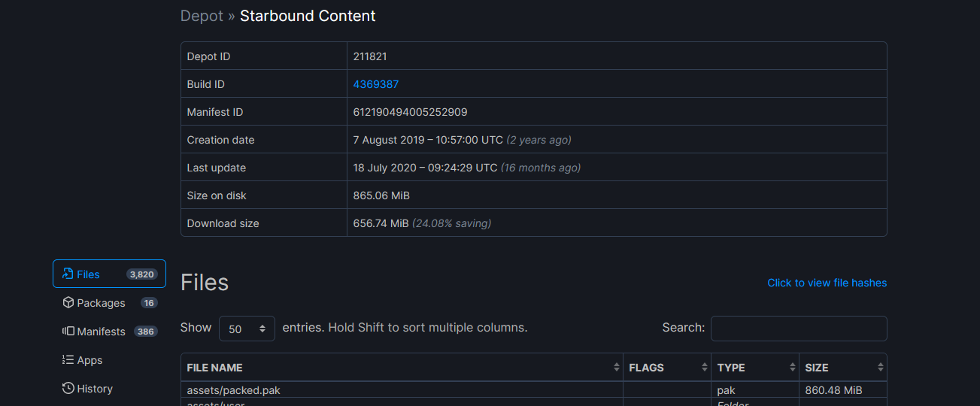
Task: Click the Starbound Content title
Action: [308, 16]
